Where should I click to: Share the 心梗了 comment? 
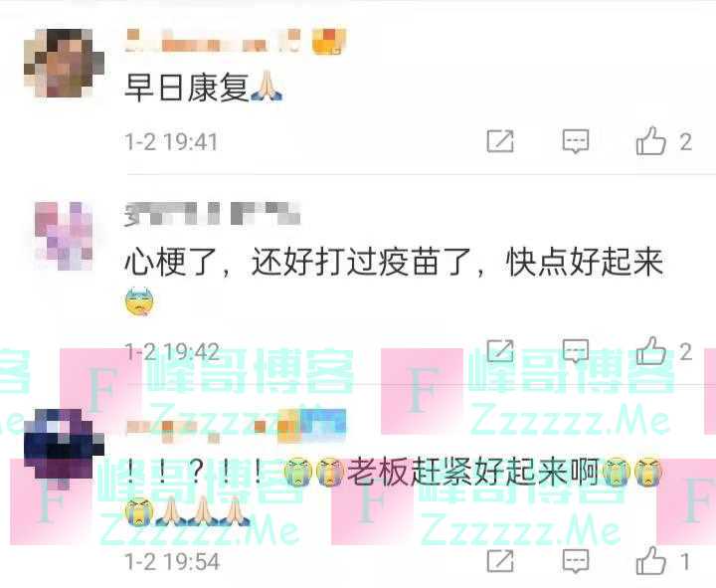[500, 351]
